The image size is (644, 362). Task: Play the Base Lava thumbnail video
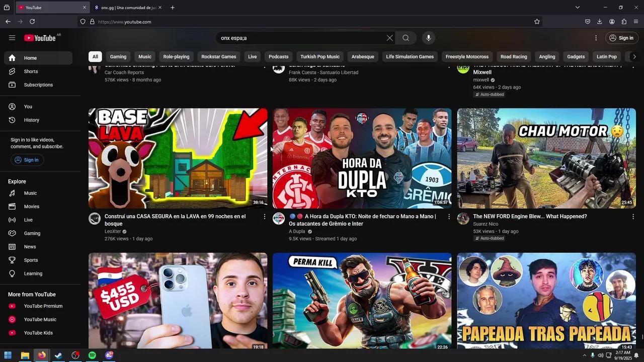178,158
